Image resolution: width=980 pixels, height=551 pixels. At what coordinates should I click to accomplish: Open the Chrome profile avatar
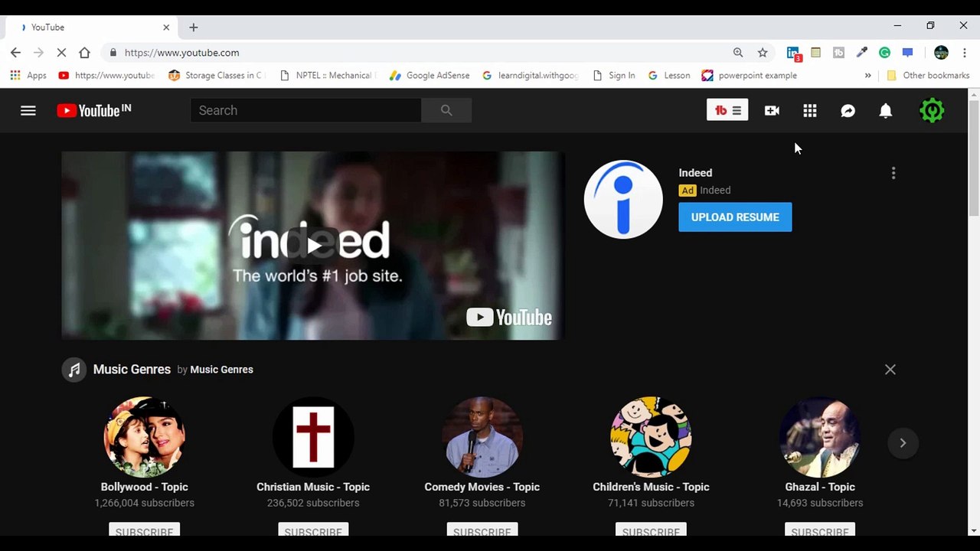coord(942,53)
